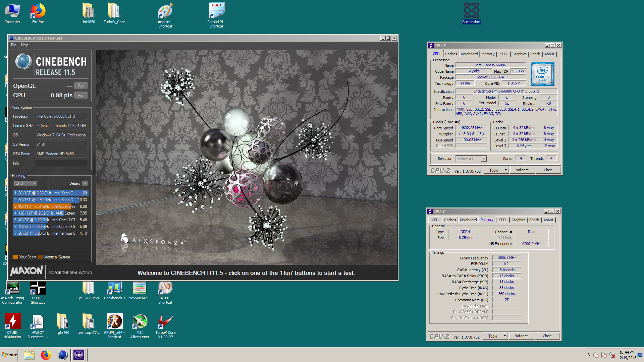Open Graphics tab in top CPU-Z
This screenshot has height=362, width=644.
click(x=519, y=54)
